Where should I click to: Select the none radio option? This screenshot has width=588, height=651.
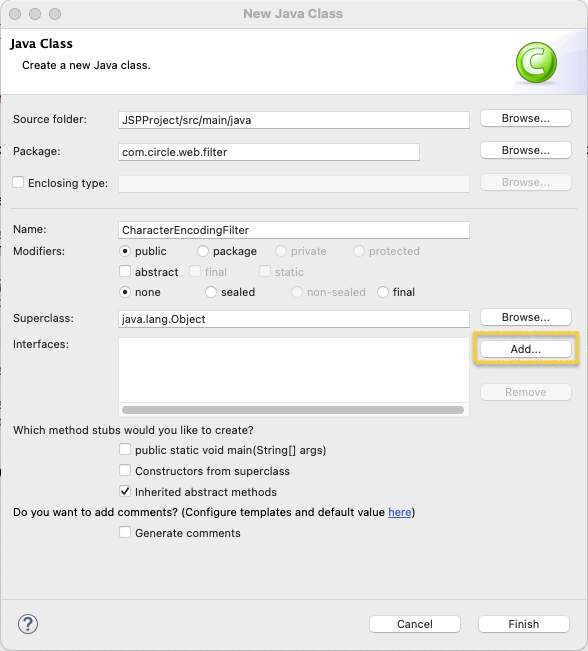click(x=125, y=292)
